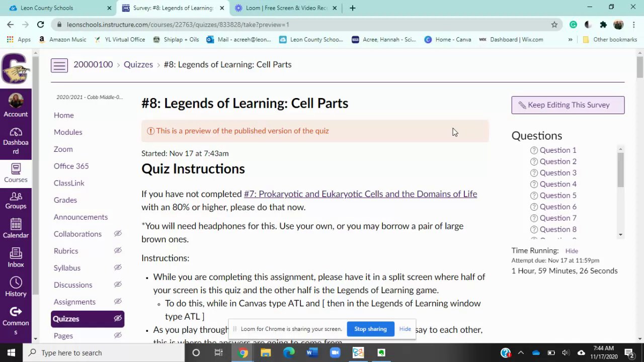This screenshot has width=644, height=362.
Task: Jump to Question 5
Action: pyautogui.click(x=558, y=196)
